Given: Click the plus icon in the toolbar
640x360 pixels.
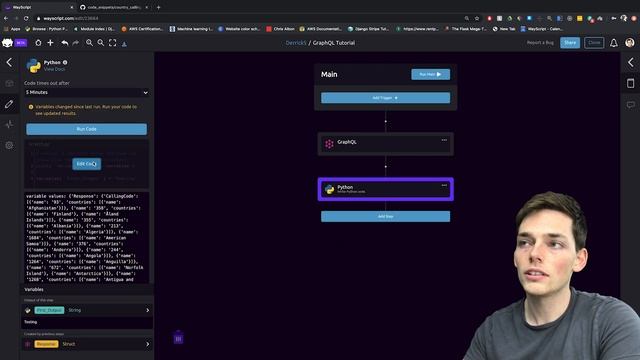Looking at the screenshot, I should point(50,43).
